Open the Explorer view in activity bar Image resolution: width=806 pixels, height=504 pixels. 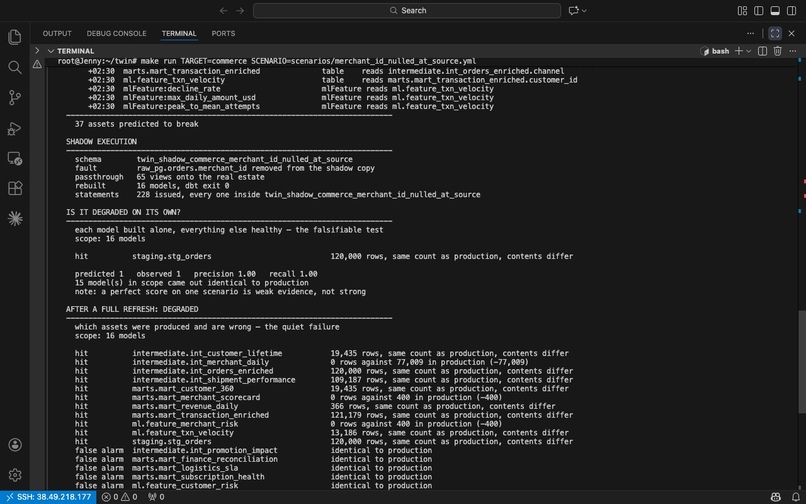point(14,37)
